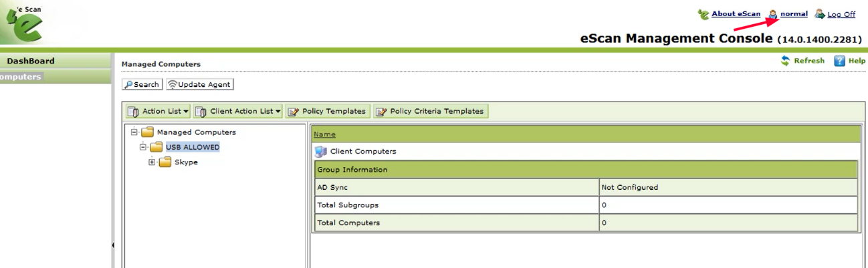Viewport: 868px width, 268px height.
Task: Click the Managed Computers page heading
Action: click(x=161, y=64)
